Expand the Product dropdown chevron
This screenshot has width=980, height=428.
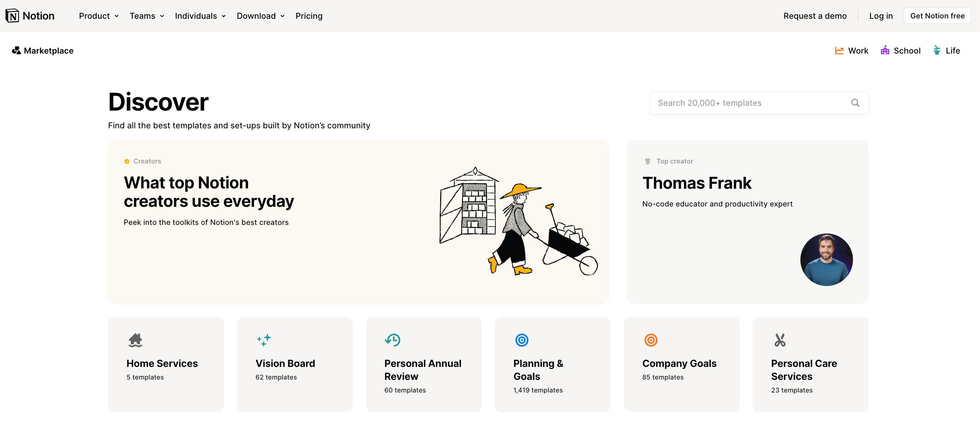click(x=116, y=16)
